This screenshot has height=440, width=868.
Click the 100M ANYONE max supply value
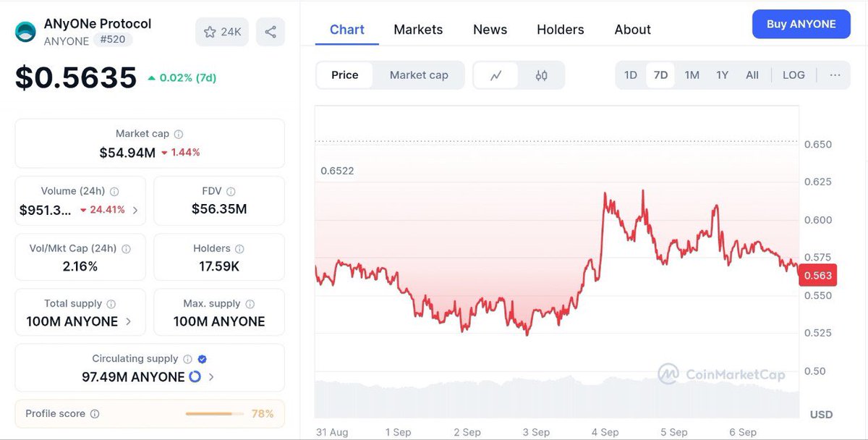click(x=219, y=321)
